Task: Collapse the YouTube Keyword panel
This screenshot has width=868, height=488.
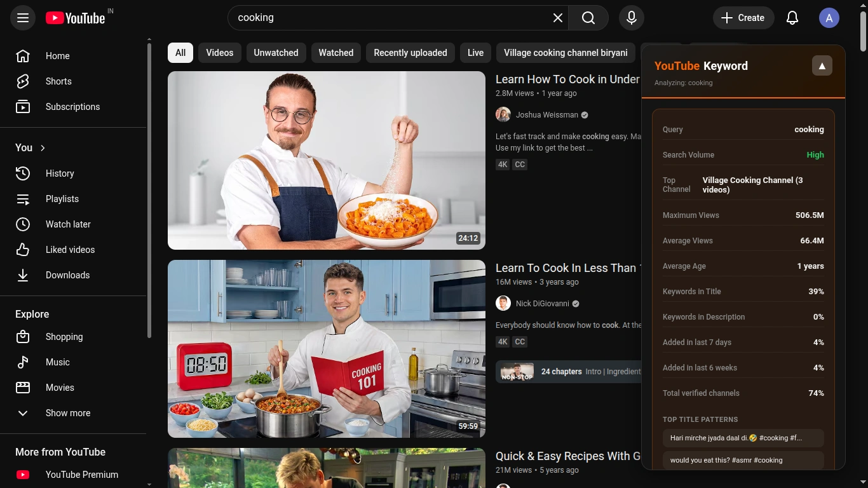Action: click(822, 65)
